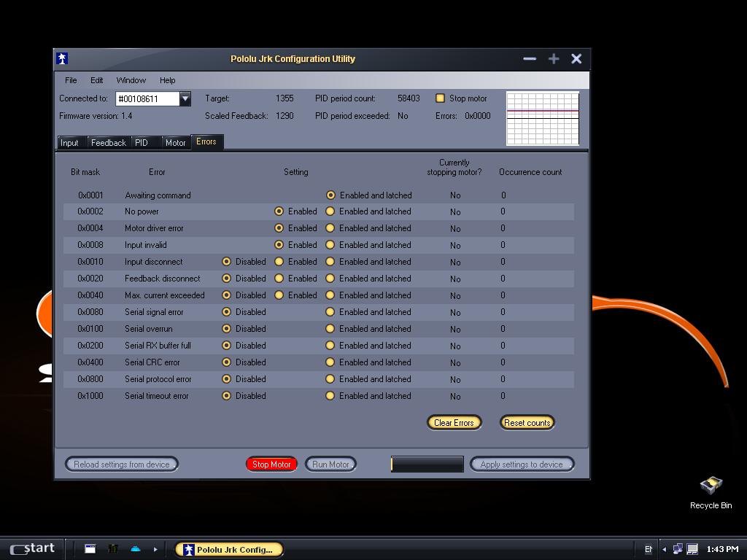Select Enabled for Input disconnect
The height and width of the screenshot is (560, 747).
coord(279,262)
